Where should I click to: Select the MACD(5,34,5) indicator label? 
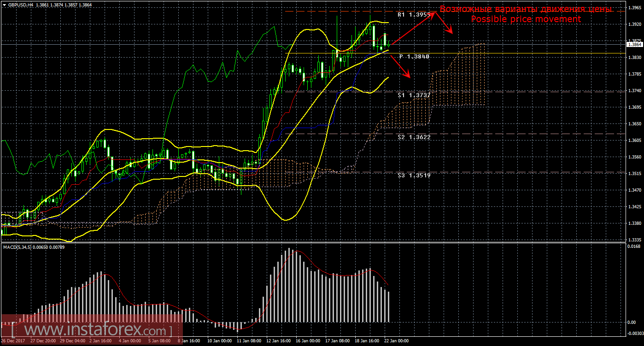coord(17,248)
